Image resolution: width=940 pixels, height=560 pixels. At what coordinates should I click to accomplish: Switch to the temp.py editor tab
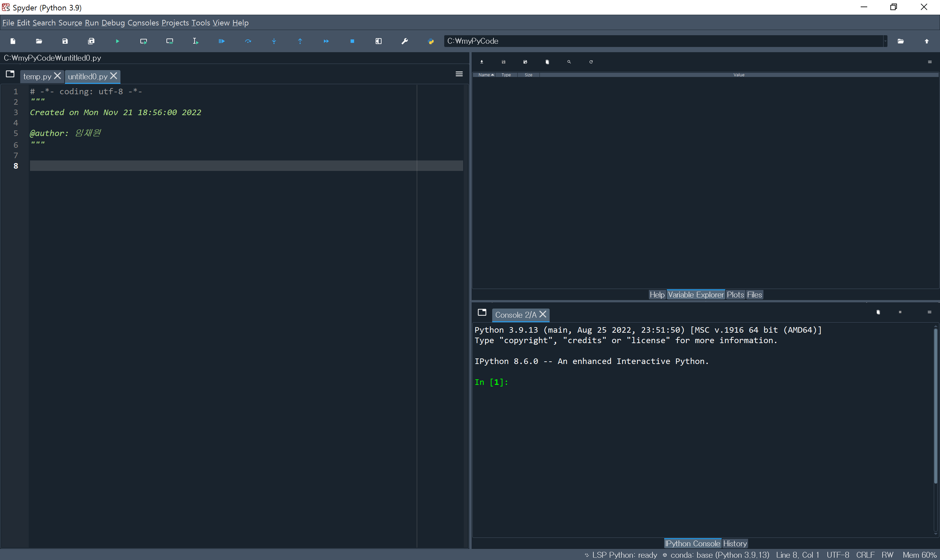37,77
